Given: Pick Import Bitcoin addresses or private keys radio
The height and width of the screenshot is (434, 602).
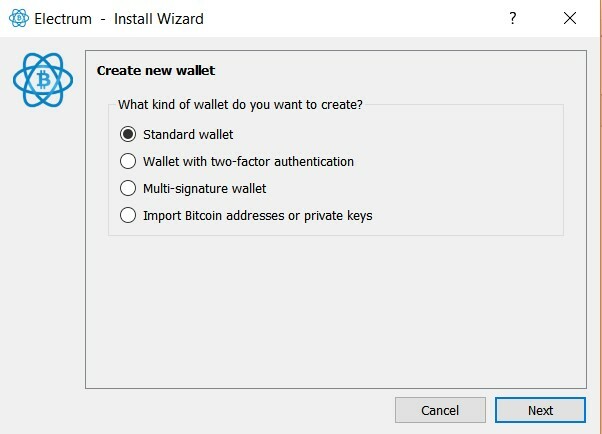Looking at the screenshot, I should point(128,215).
